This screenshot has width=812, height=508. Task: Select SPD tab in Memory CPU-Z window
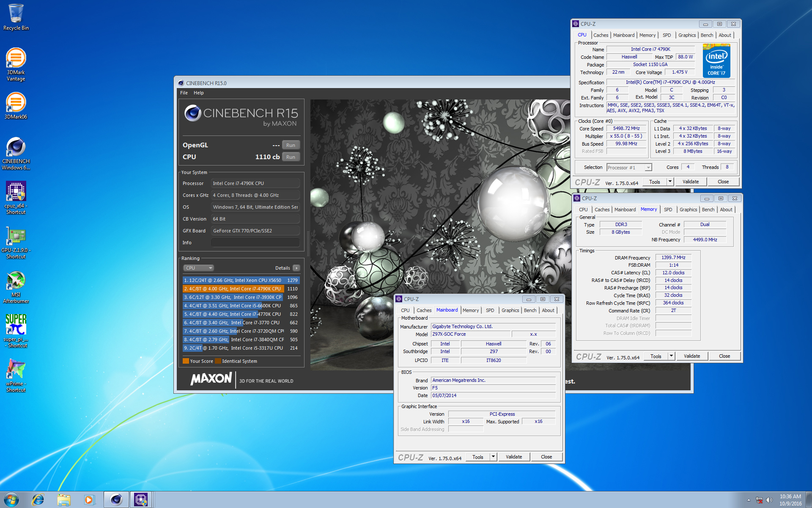tap(668, 210)
